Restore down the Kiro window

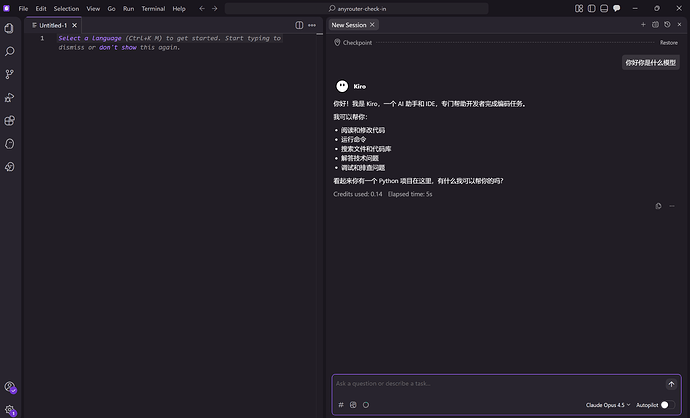[657, 8]
